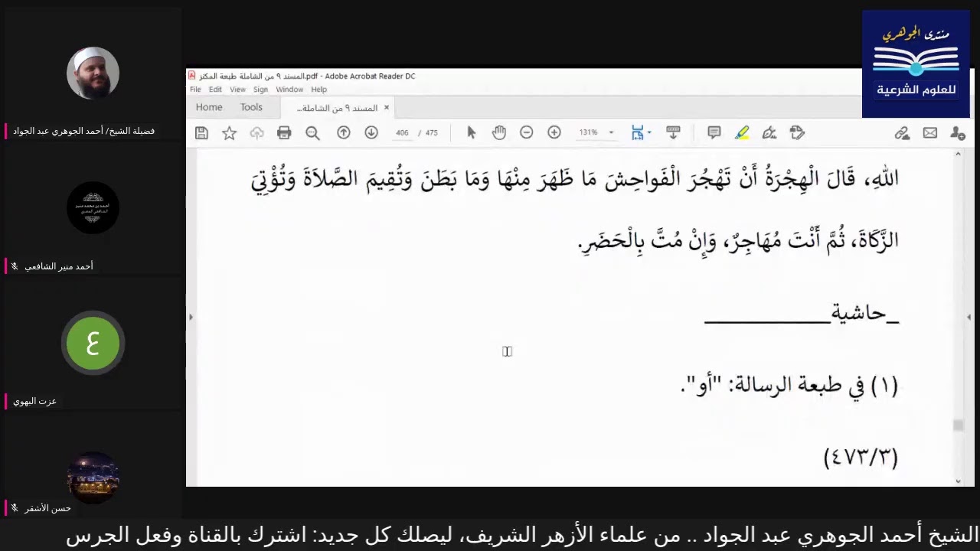Print the document using the printer icon
This screenshot has height=551, width=980.
click(284, 133)
